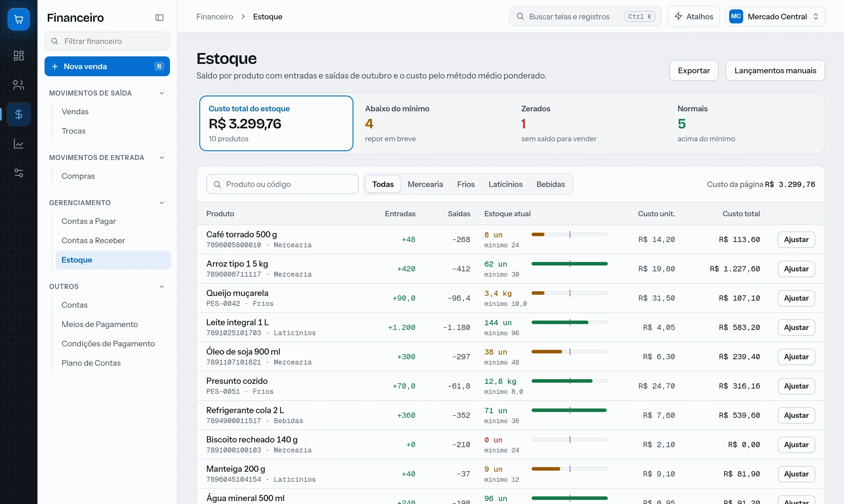
Task: Click the Exportar button
Action: [x=694, y=70]
